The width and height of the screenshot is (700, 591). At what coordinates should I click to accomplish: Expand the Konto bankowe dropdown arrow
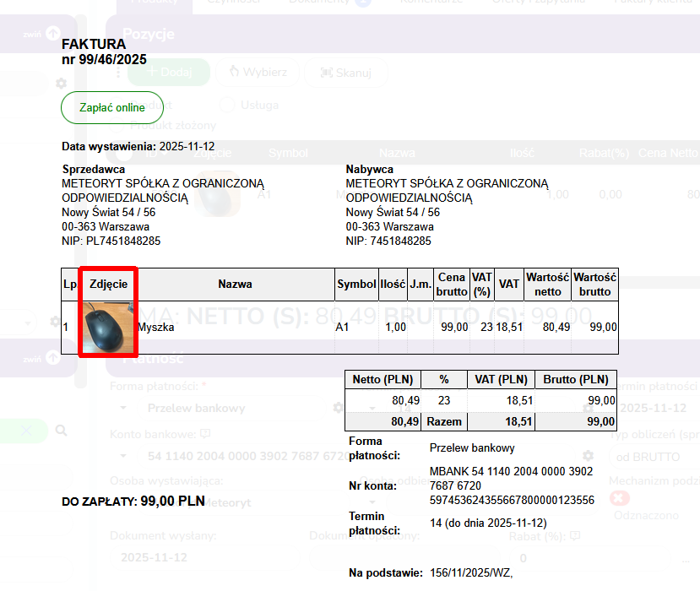[x=124, y=456]
